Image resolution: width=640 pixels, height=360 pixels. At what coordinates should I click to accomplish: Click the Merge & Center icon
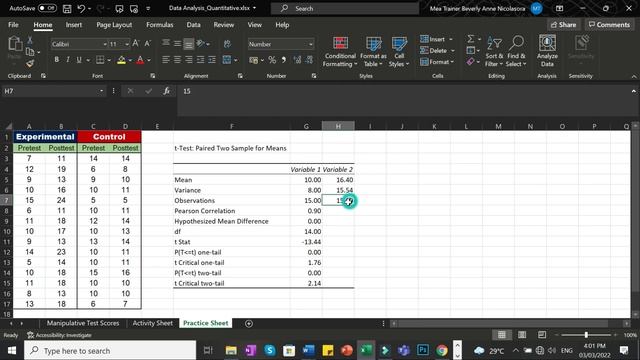tap(227, 60)
